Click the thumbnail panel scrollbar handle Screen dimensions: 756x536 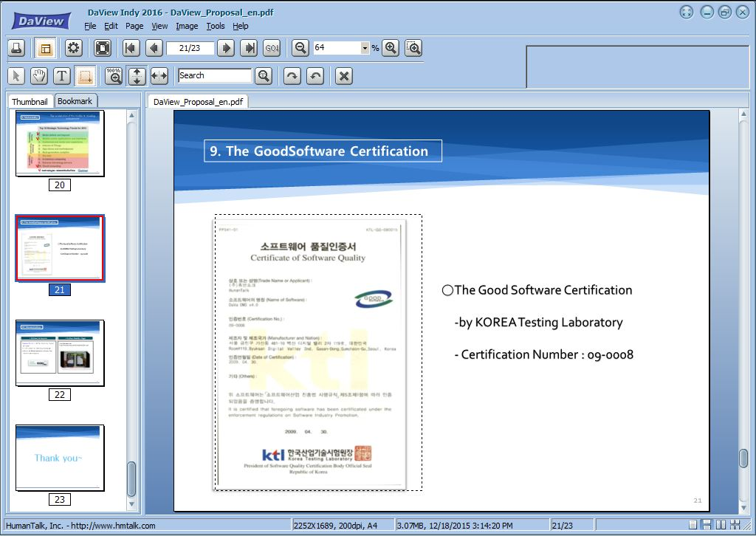(x=131, y=478)
